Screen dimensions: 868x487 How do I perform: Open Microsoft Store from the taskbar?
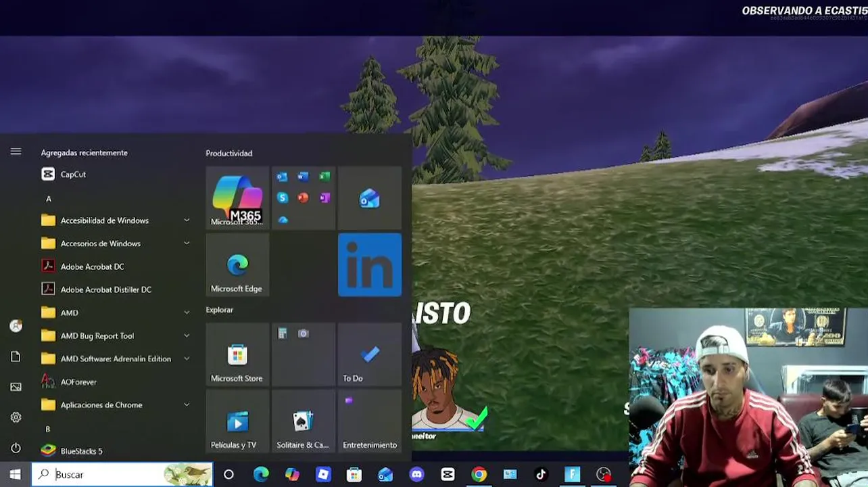tap(354, 475)
